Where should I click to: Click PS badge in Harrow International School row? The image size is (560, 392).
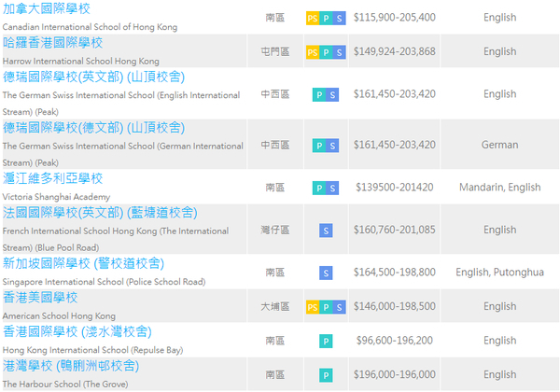pyautogui.click(x=313, y=52)
